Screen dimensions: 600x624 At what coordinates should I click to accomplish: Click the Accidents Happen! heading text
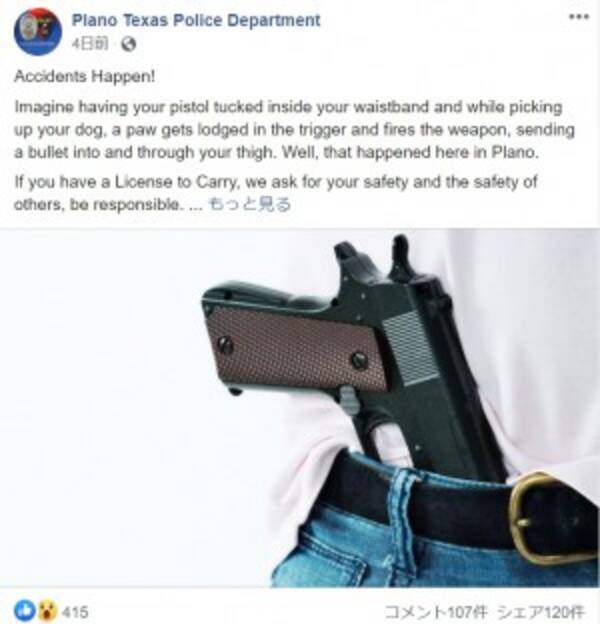coord(84,76)
